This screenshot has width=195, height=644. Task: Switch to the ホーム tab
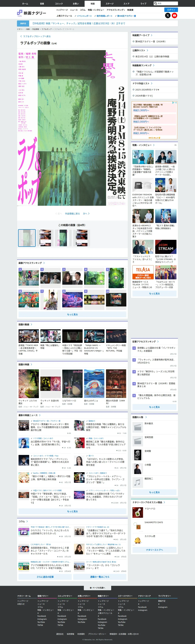click(25, 3)
